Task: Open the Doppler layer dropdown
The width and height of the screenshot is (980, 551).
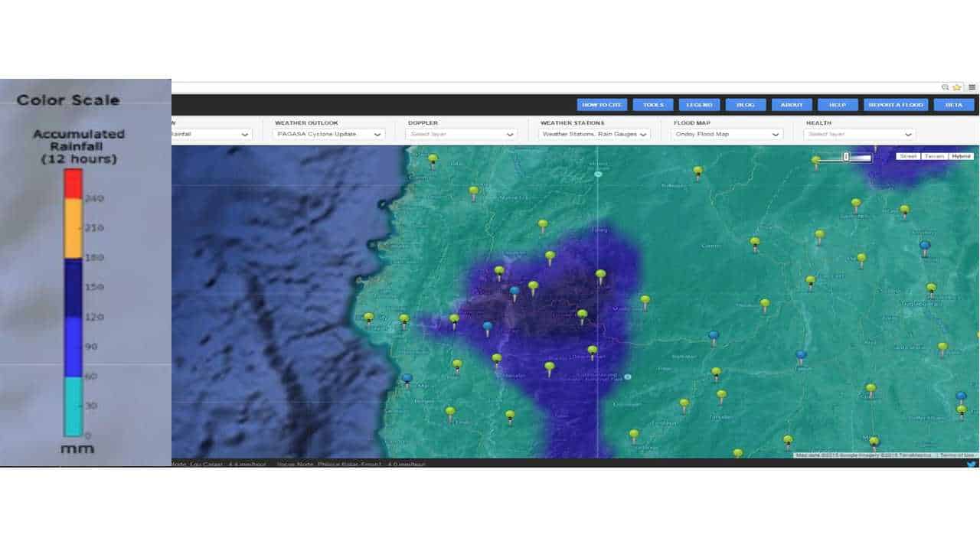Action: point(461,134)
